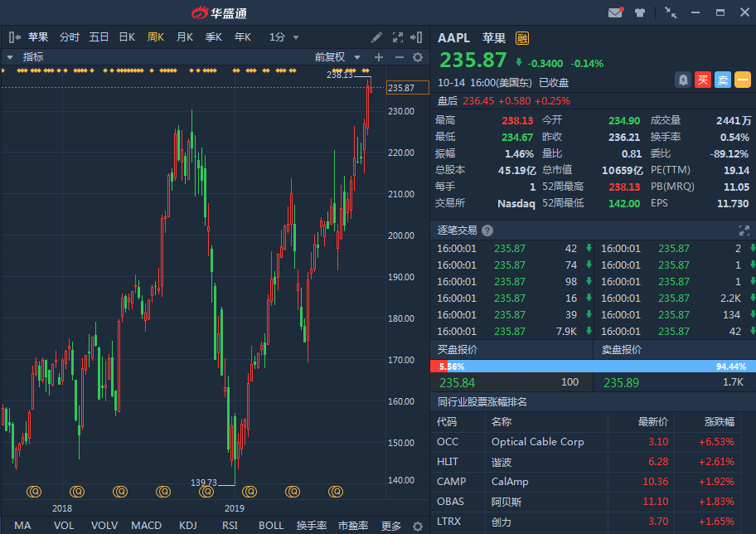Click the price alert bell icon
The width and height of the screenshot is (756, 534).
tap(682, 80)
